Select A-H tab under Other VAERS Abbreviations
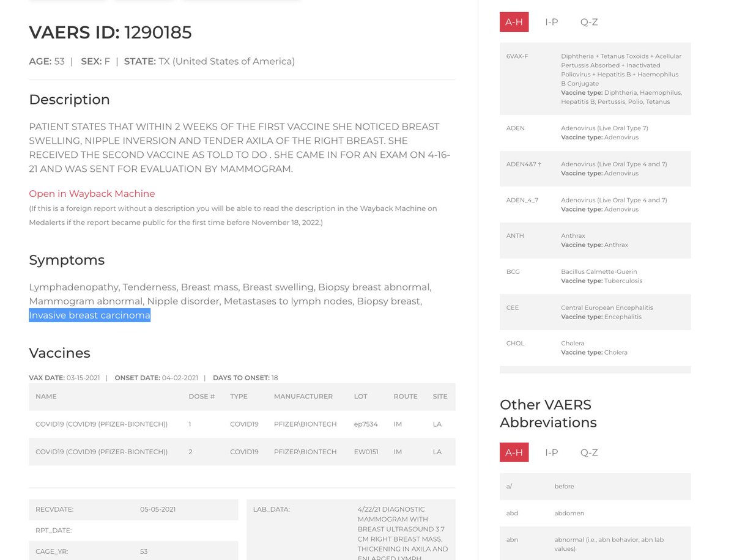Screen dimensions: 734x560 click(x=514, y=452)
